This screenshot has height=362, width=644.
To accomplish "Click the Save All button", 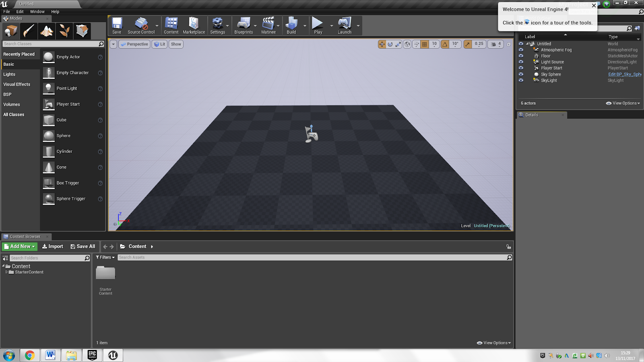I will click(x=83, y=247).
